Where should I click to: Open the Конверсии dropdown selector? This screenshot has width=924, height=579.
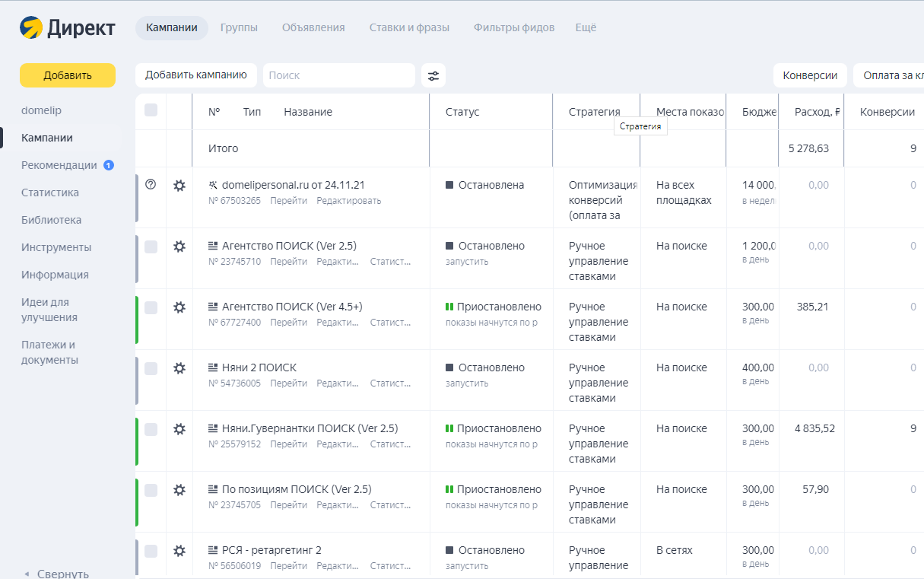coord(810,75)
